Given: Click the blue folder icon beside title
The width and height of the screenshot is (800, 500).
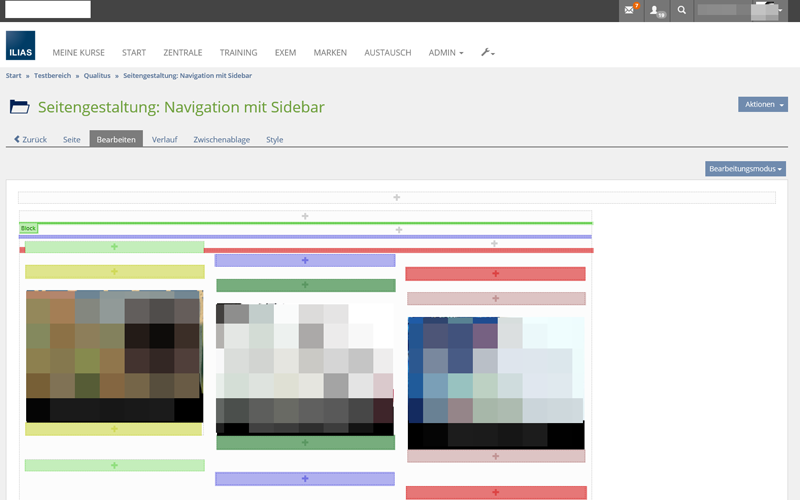Looking at the screenshot, I should click(19, 107).
